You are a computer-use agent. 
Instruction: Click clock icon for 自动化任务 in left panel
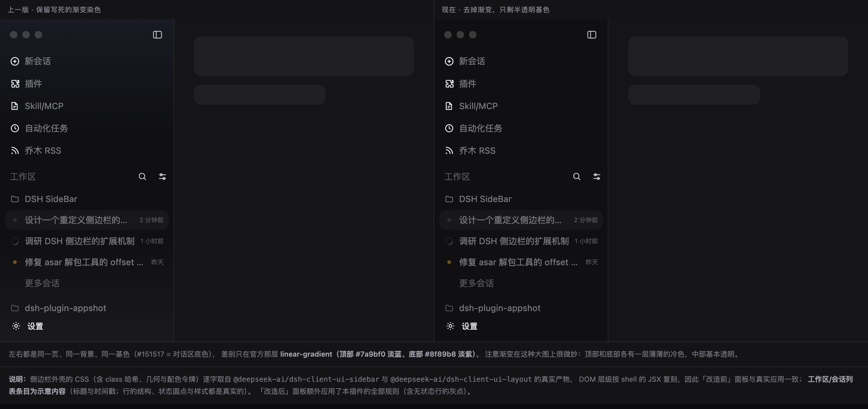coord(15,128)
